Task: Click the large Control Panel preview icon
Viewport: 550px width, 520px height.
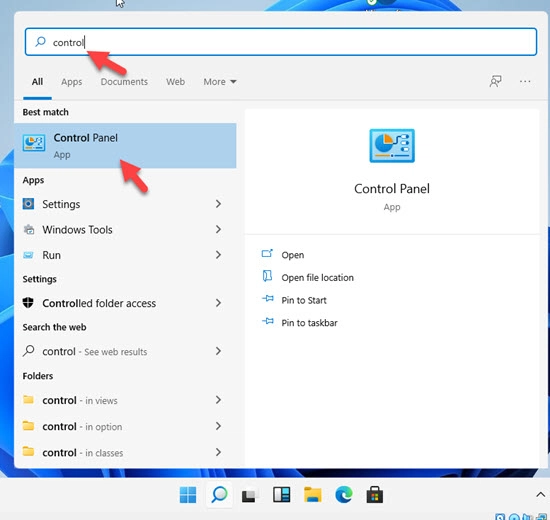Action: click(x=392, y=146)
